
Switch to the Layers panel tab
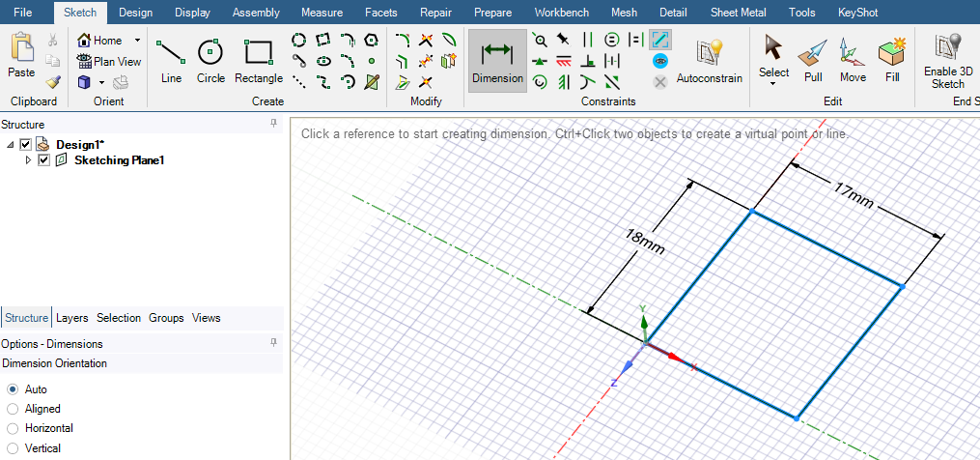click(x=71, y=318)
